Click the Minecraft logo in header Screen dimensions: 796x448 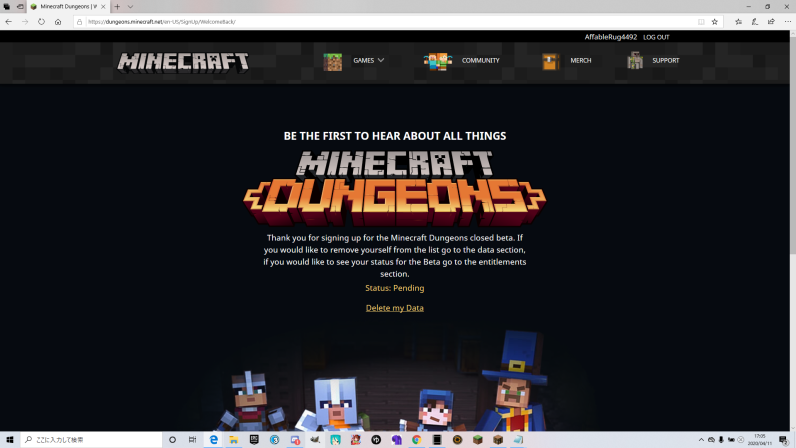(x=183, y=61)
